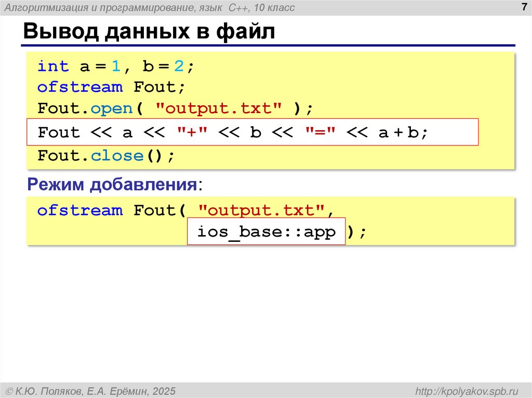This screenshot has width=532, height=398.
Task: Click the header text 'Алгоритмизация и программирование'
Action: [x=96, y=7]
